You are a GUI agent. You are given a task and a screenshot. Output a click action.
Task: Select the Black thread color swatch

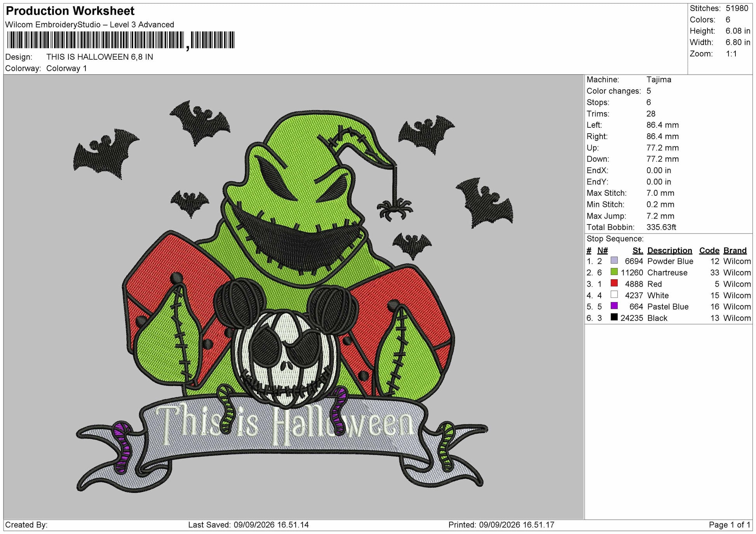click(x=614, y=317)
